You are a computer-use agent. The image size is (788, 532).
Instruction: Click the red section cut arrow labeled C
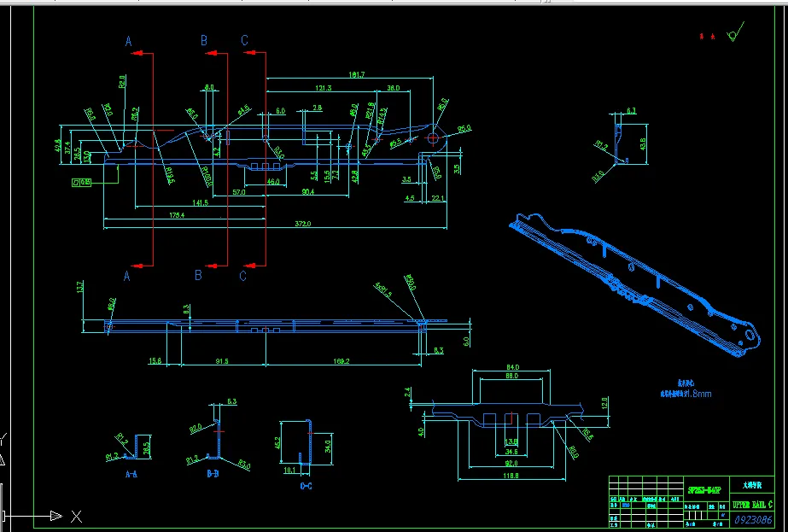[x=250, y=51]
